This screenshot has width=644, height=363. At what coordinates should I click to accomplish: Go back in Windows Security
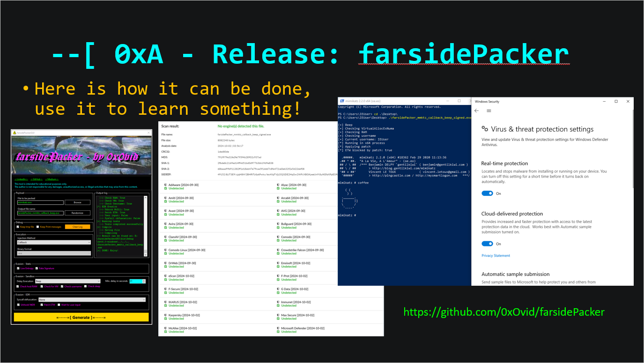click(x=477, y=111)
